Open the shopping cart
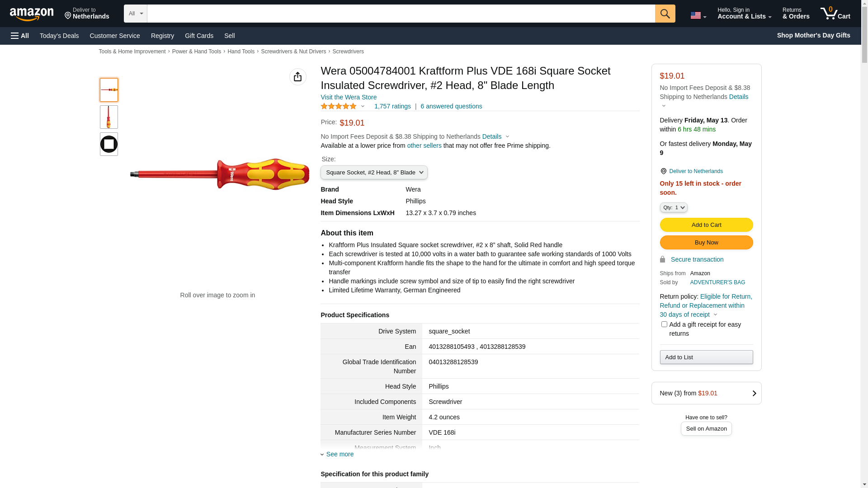This screenshot has height=488, width=868. pyautogui.click(x=835, y=14)
